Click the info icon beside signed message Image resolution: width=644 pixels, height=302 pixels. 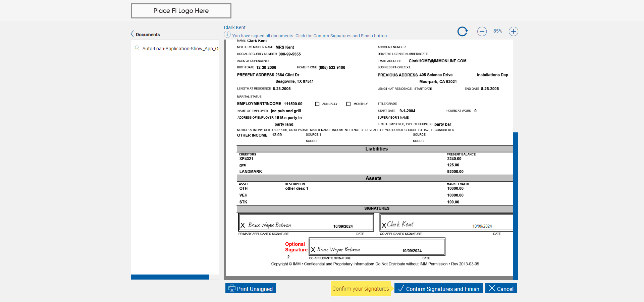227,35
